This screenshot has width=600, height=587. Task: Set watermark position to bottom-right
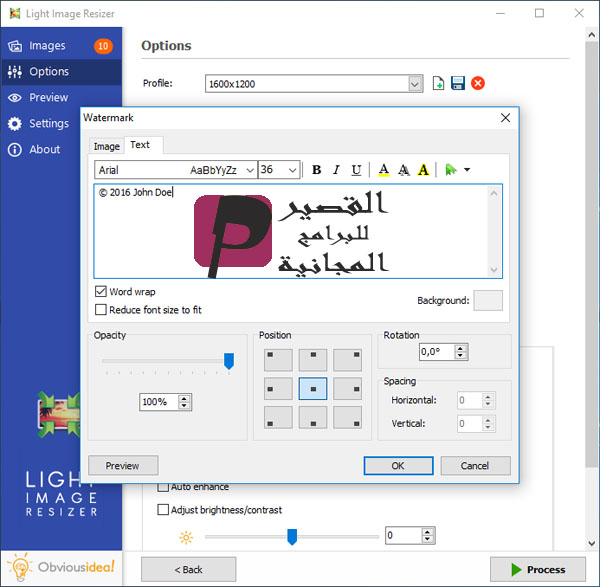pyautogui.click(x=347, y=417)
